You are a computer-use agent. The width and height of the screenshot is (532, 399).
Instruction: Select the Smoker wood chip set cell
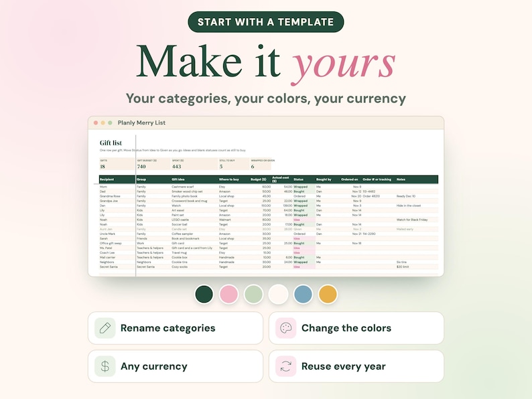[x=187, y=191]
